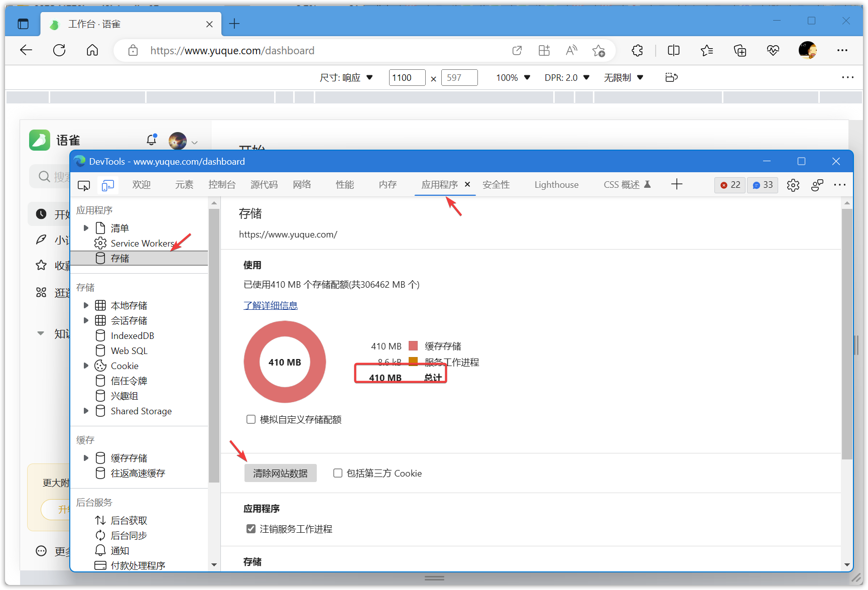
Task: Check 包括第三方 Cookie option
Action: click(337, 473)
